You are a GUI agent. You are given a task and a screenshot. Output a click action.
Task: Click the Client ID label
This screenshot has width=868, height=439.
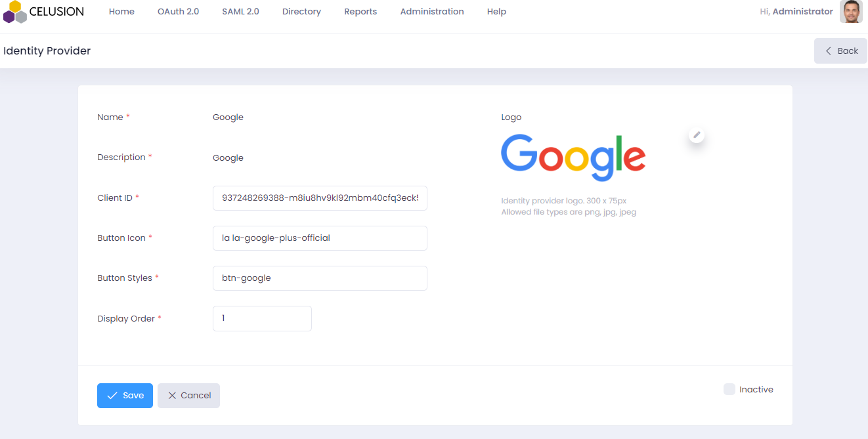pos(115,198)
